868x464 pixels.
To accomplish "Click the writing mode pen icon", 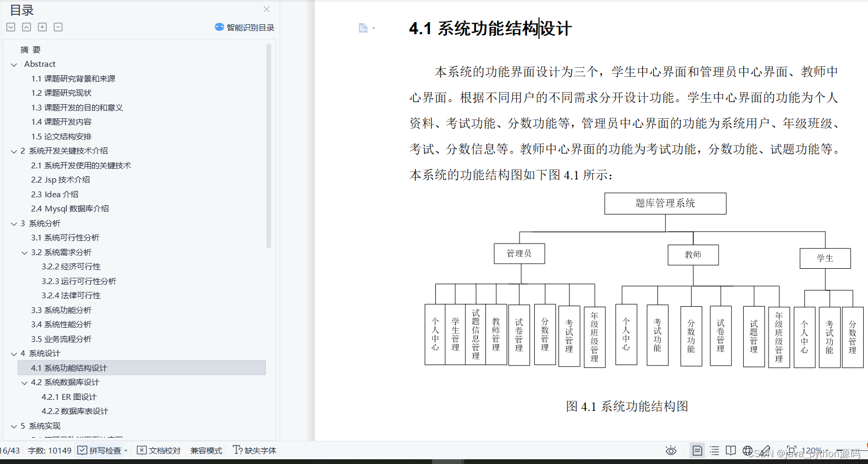I will pos(765,451).
